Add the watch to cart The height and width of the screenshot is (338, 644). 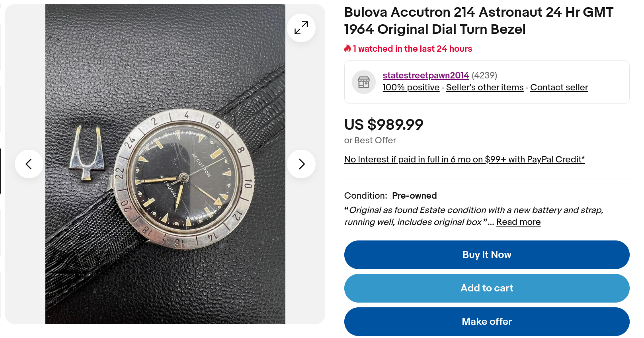click(486, 288)
